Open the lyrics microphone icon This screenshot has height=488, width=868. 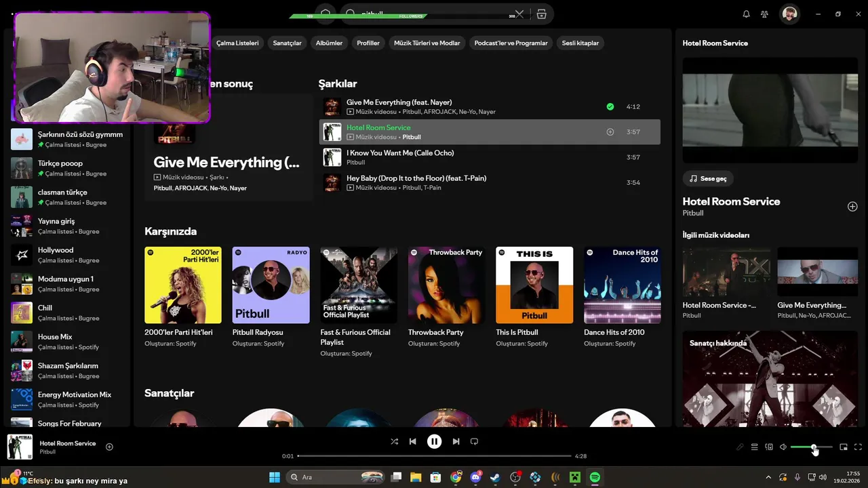pyautogui.click(x=740, y=447)
